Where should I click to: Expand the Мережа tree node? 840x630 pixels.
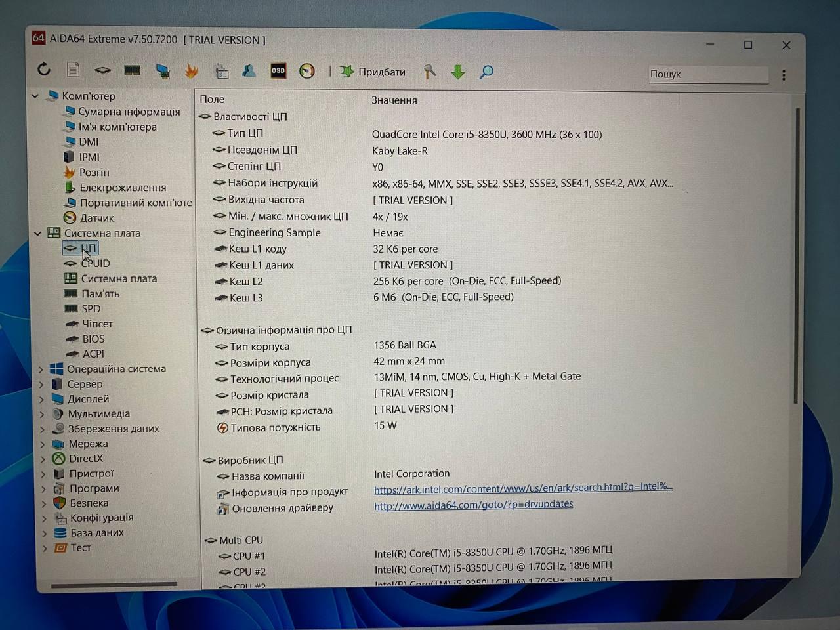[x=43, y=444]
